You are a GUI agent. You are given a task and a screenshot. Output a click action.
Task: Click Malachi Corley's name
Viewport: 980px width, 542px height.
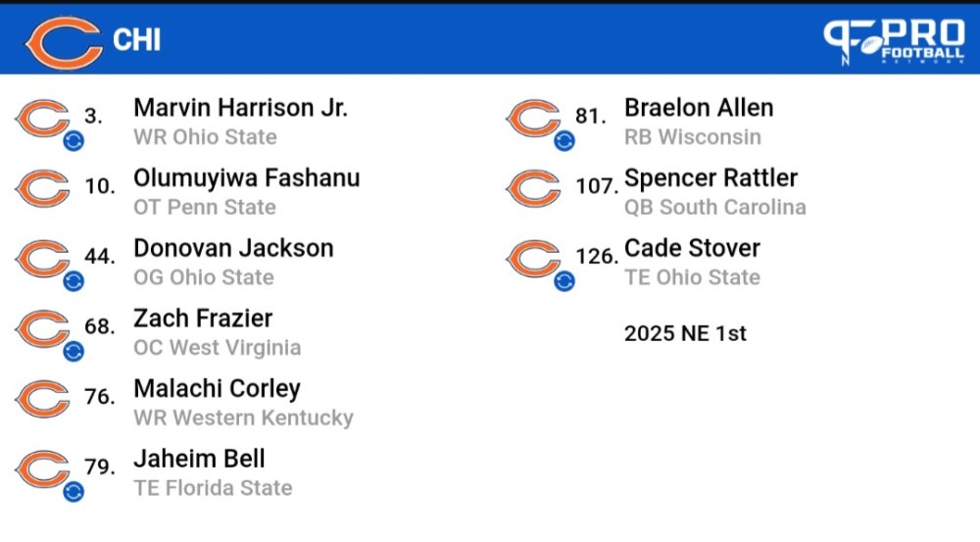coord(217,389)
